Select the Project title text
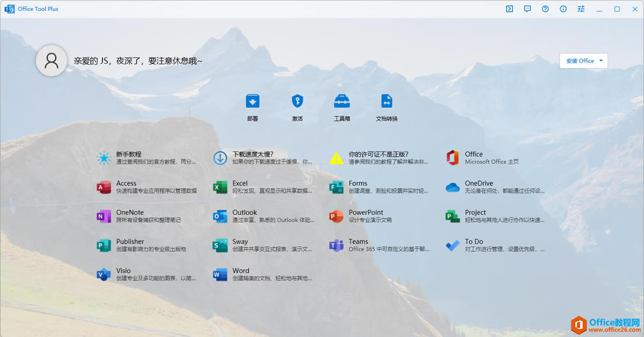 475,212
